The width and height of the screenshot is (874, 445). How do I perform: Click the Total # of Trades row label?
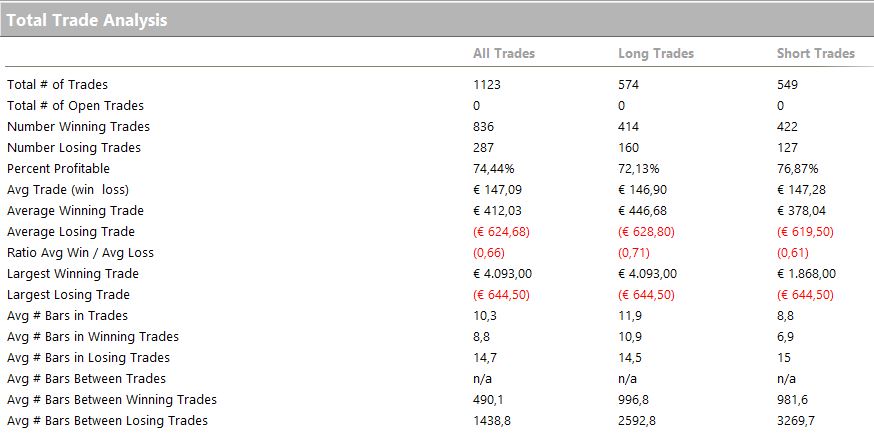point(57,85)
